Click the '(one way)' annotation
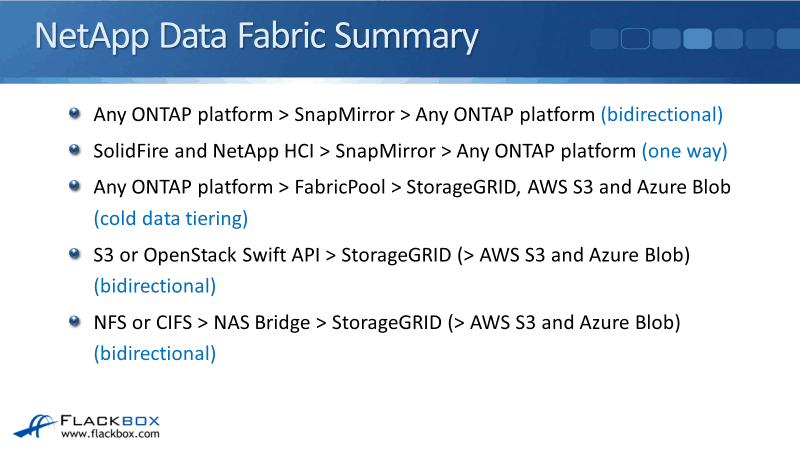The width and height of the screenshot is (800, 450). (x=684, y=151)
